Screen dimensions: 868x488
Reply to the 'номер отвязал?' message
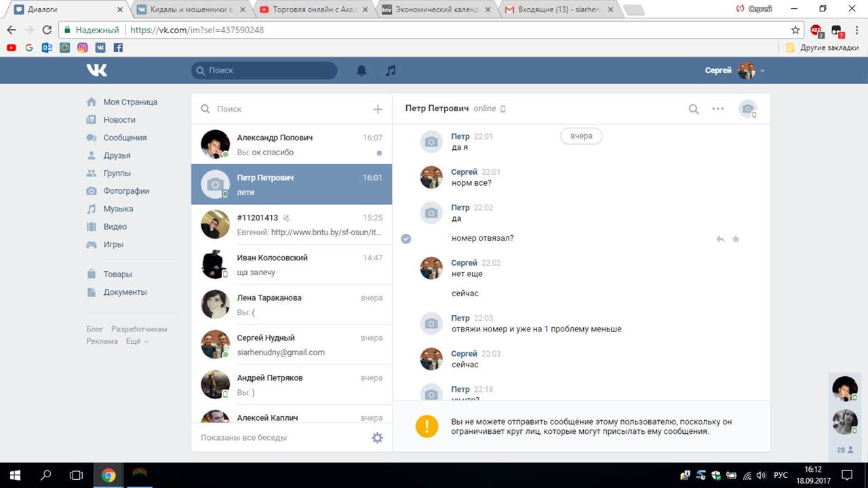[x=720, y=239]
